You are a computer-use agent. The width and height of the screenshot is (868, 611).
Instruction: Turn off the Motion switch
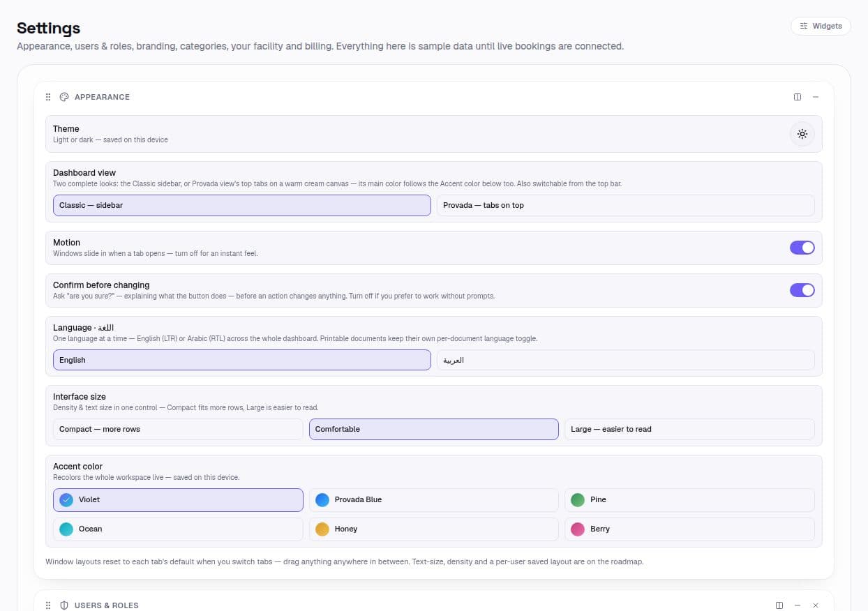[802, 248]
